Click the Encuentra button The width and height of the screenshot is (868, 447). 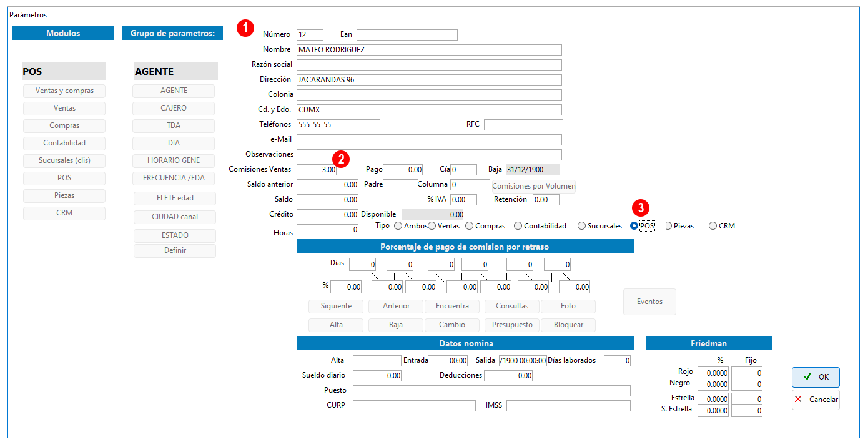coord(452,307)
